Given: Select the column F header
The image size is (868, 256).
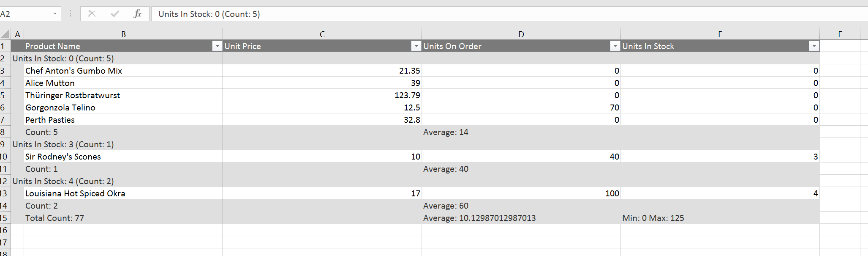Looking at the screenshot, I should [840, 34].
